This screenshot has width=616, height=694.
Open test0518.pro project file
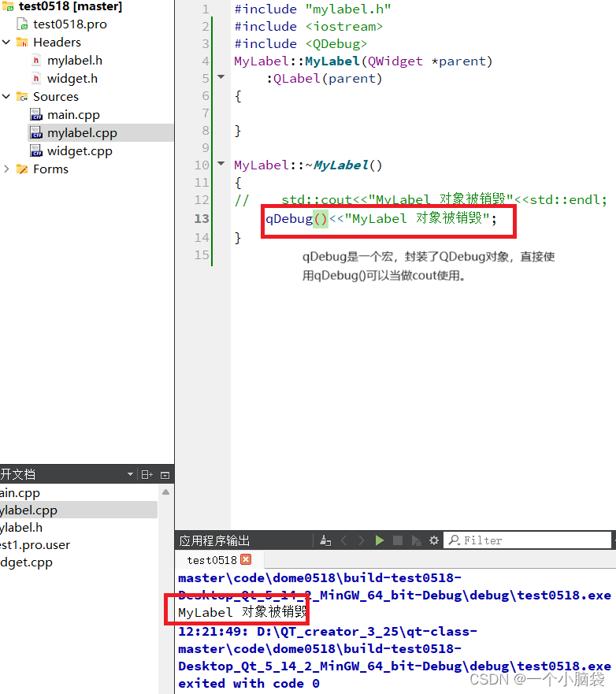[70, 24]
